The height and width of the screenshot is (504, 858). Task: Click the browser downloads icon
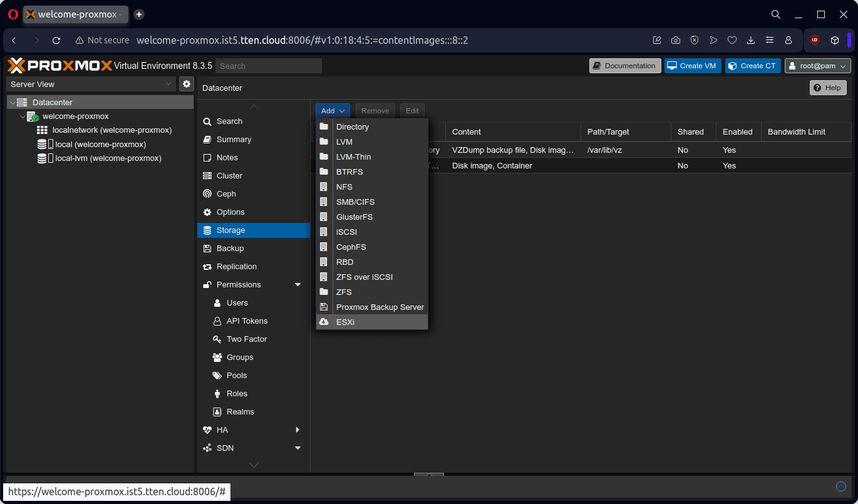(x=751, y=40)
